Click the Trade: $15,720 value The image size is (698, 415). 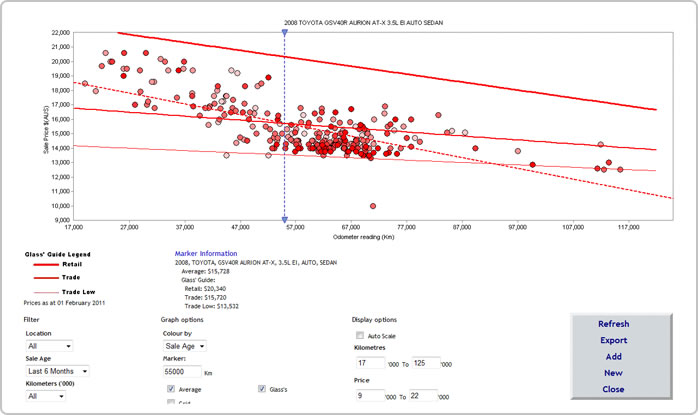[205, 297]
